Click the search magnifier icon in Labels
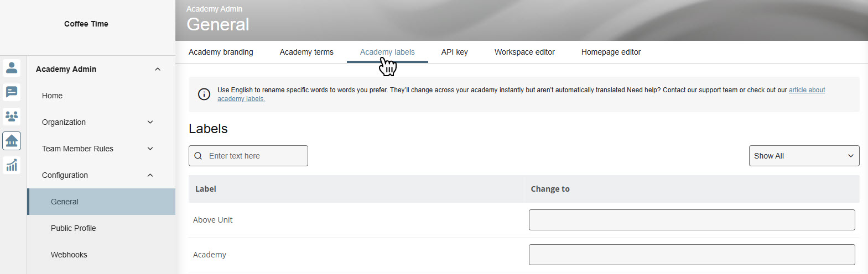 198,156
